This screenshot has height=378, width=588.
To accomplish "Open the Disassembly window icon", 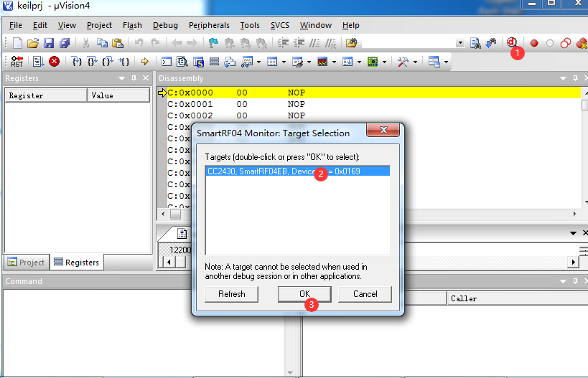I will pyautogui.click(x=182, y=62).
